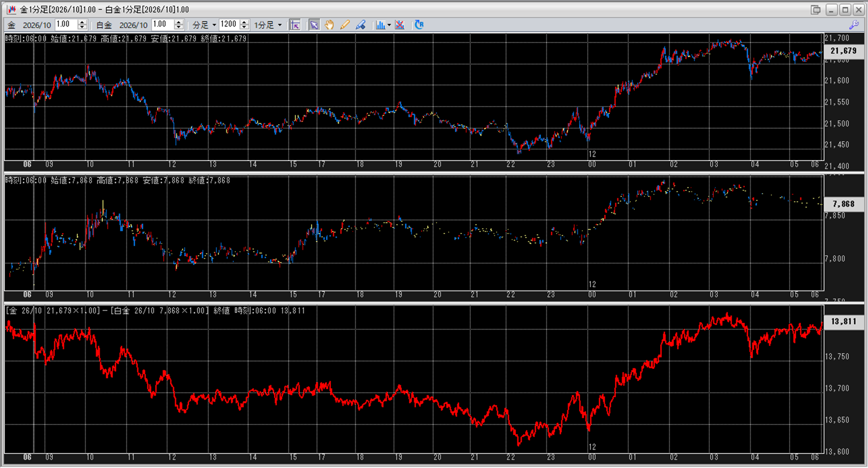Image resolution: width=868 pixels, height=468 pixels.
Task: Click the delete indicators chart icon
Action: tap(400, 25)
